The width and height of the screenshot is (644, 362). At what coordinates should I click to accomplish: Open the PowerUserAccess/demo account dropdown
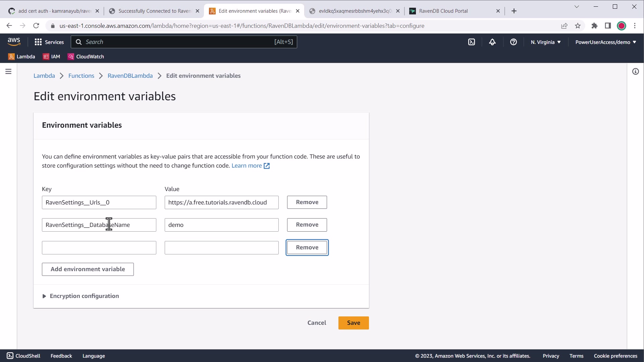coord(606,42)
